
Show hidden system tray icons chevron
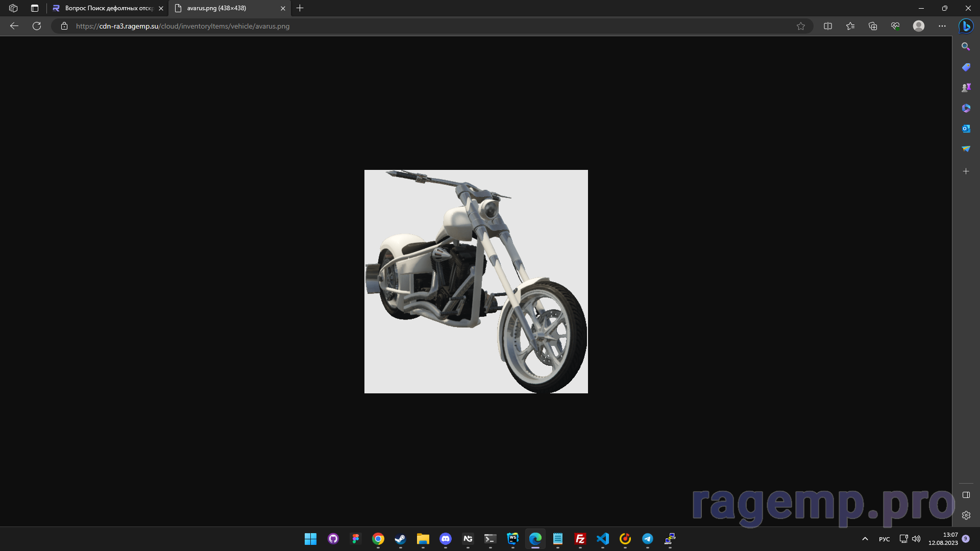865,539
